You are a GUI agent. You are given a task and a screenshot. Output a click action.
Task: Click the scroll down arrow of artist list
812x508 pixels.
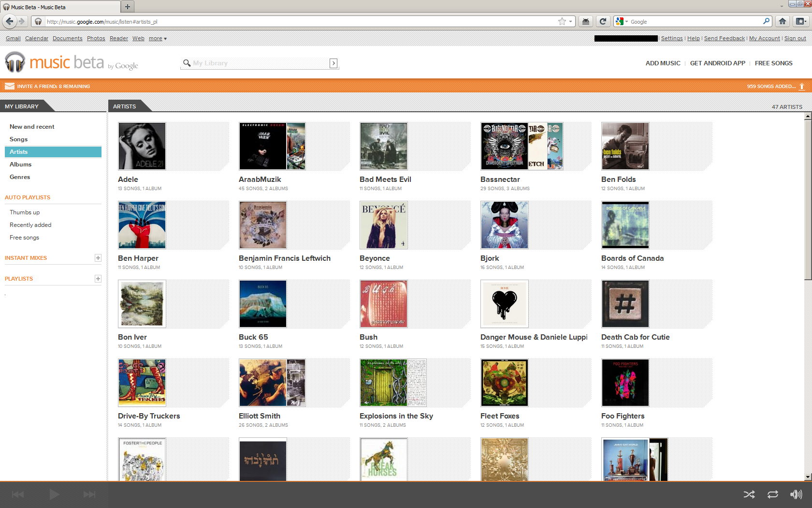pos(808,477)
